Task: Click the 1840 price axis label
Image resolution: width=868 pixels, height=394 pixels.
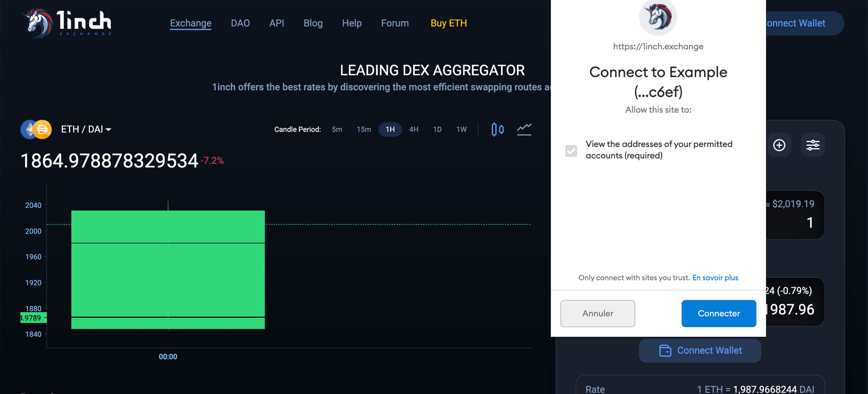Action: 33,334
